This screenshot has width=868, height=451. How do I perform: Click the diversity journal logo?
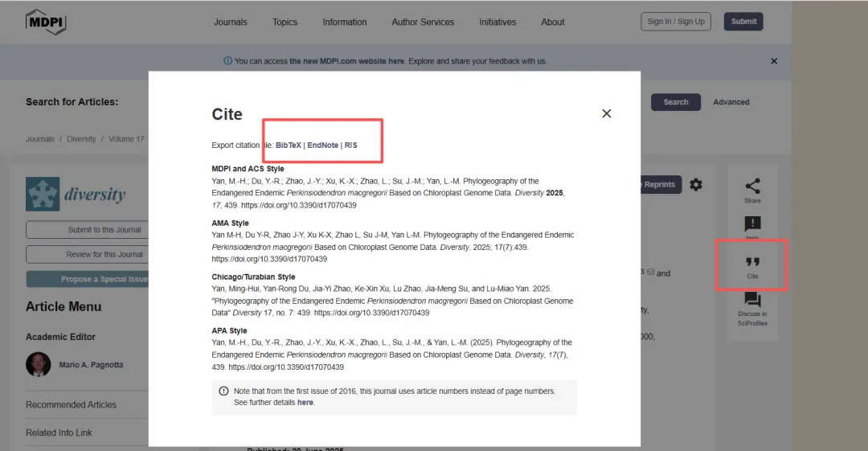76,194
